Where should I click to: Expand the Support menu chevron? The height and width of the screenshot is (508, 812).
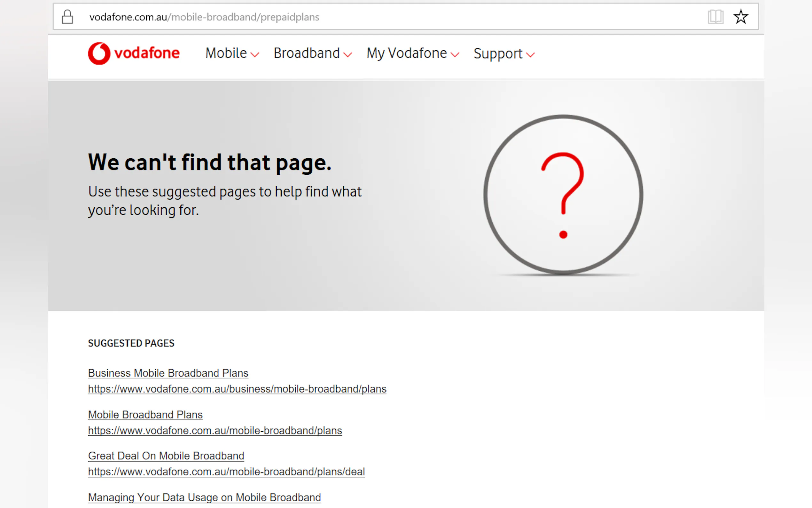530,55
